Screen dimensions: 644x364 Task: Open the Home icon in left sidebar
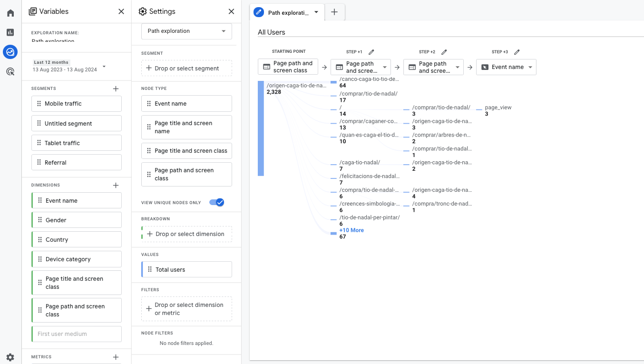[x=10, y=13]
